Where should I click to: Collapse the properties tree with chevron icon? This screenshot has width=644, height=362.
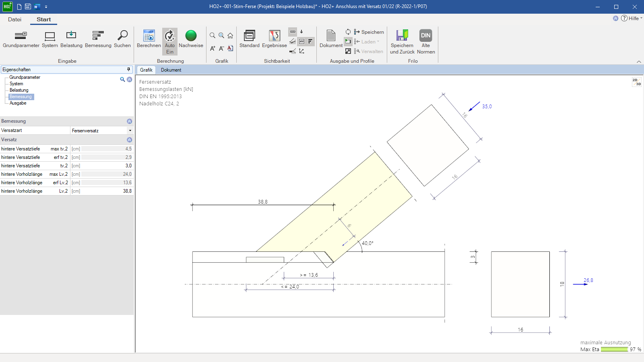click(130, 79)
